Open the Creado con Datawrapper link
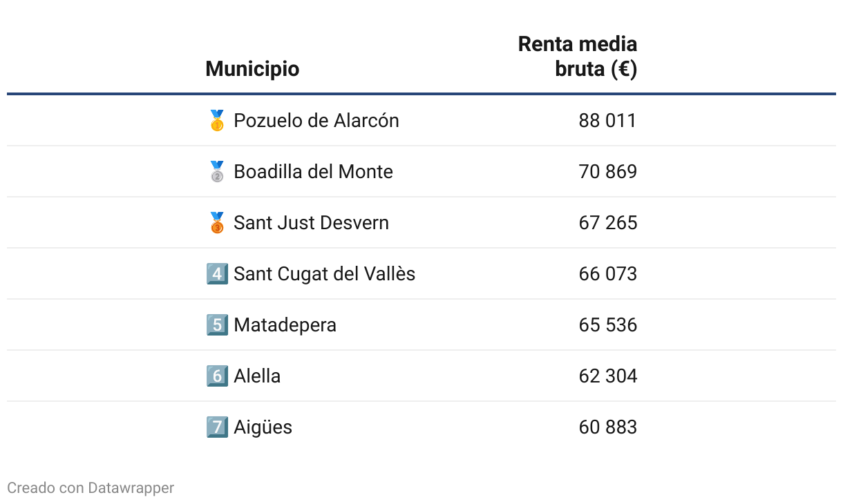Viewport: 843px width, 504px height. tap(91, 488)
